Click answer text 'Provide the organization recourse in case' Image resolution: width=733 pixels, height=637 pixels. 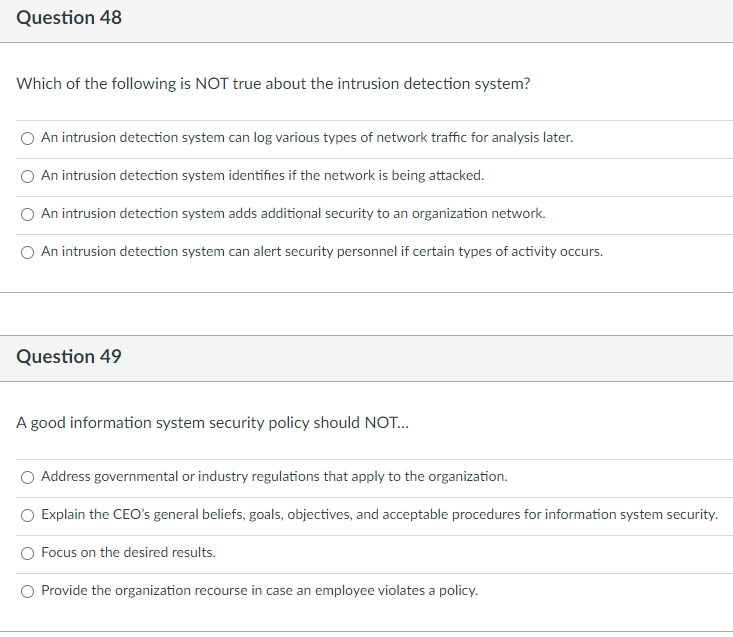tap(259, 591)
